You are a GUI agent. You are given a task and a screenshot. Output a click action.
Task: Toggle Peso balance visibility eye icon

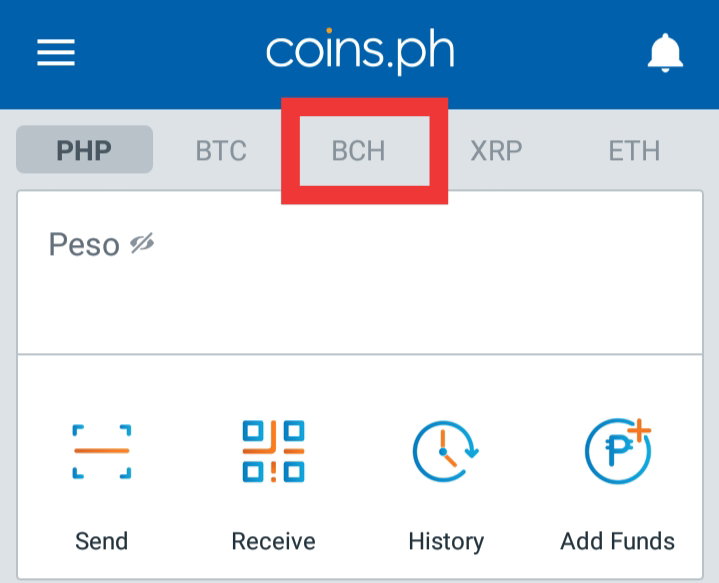142,243
